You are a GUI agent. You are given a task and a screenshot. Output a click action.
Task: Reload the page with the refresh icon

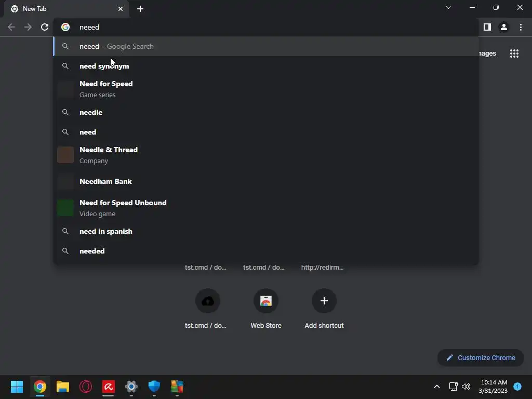tap(45, 27)
